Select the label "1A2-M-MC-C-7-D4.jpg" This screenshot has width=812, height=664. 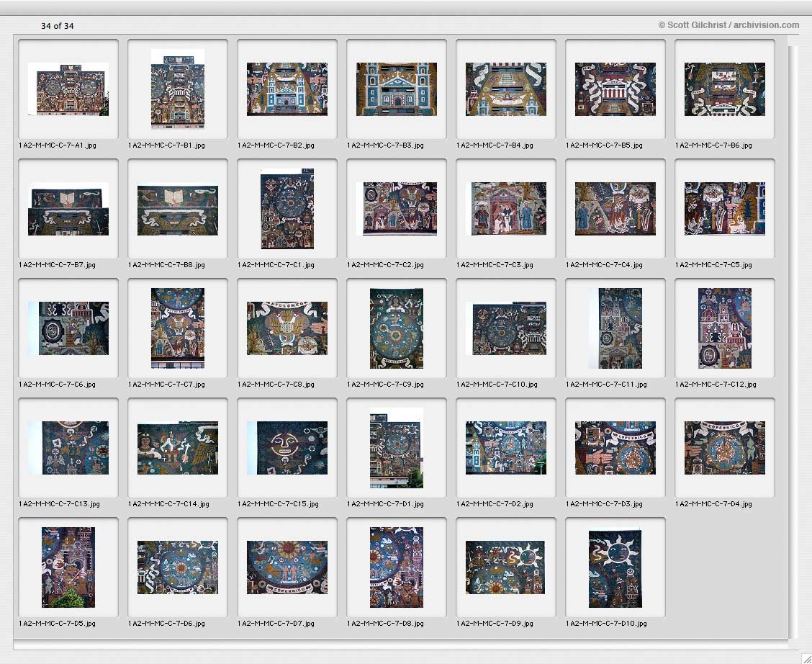tap(713, 504)
